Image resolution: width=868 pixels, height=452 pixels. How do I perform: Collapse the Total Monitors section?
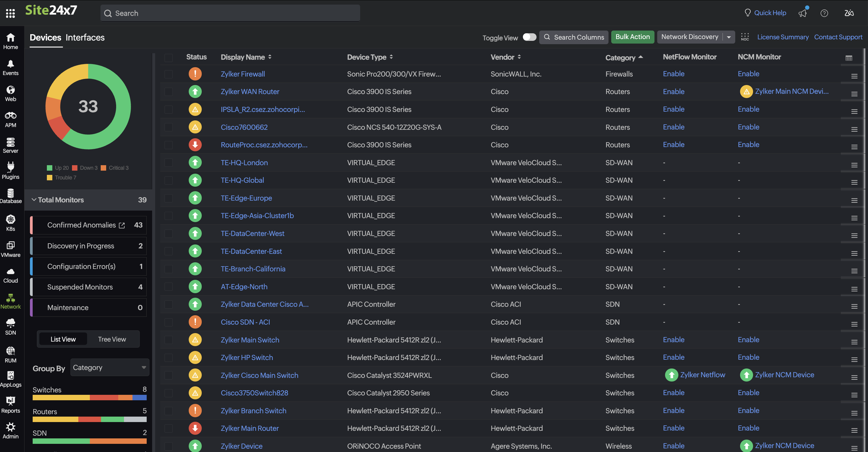pos(34,200)
